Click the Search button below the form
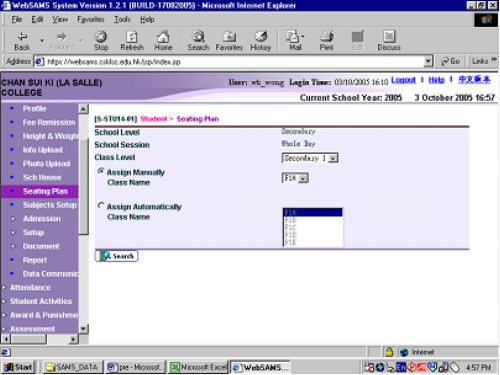Viewport: 500px width, 375px height. (x=116, y=256)
